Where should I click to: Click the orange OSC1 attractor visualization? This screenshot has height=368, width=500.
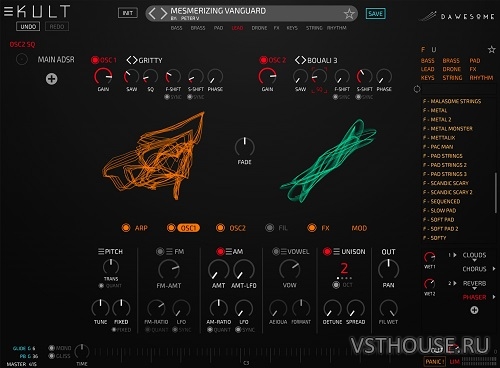(x=154, y=156)
